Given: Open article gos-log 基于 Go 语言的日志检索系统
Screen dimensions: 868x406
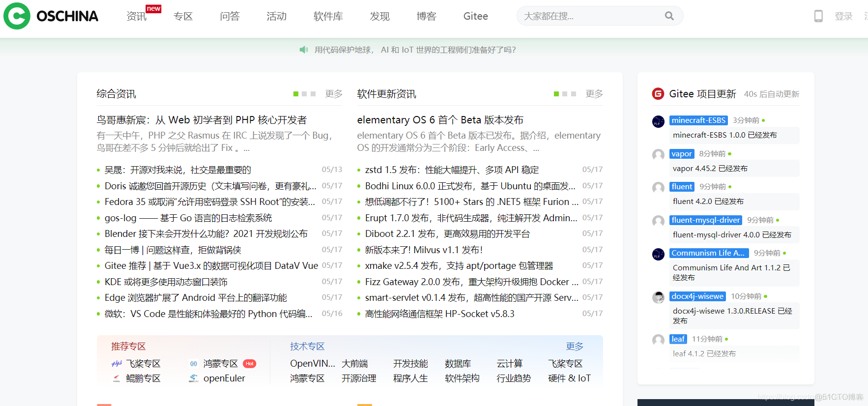Looking at the screenshot, I should coord(188,218).
